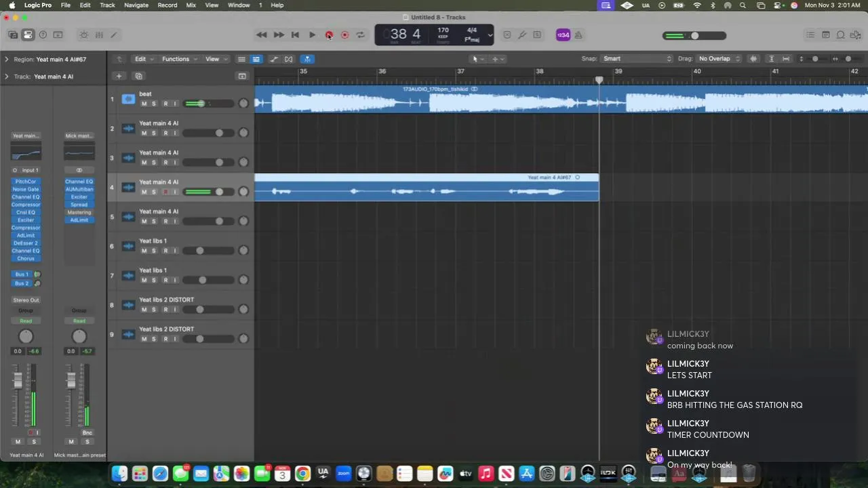Click the PitchCor plugin slot
The height and width of the screenshot is (488, 868).
26,182
